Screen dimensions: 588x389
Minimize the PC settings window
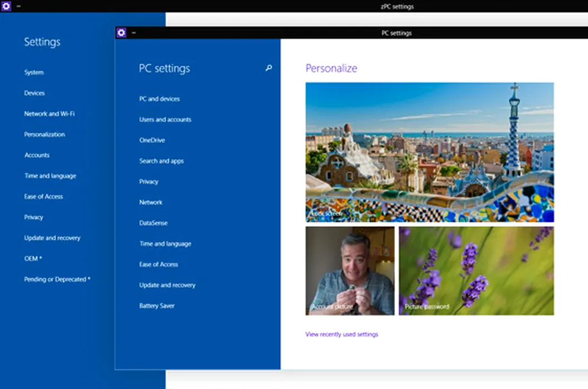click(x=134, y=33)
